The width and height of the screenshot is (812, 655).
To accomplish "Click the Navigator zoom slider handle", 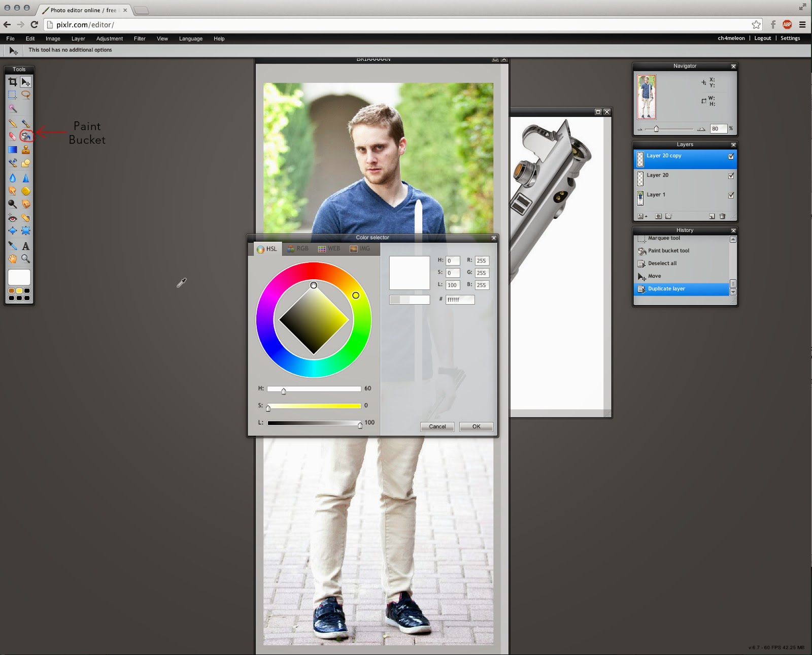I will point(656,129).
